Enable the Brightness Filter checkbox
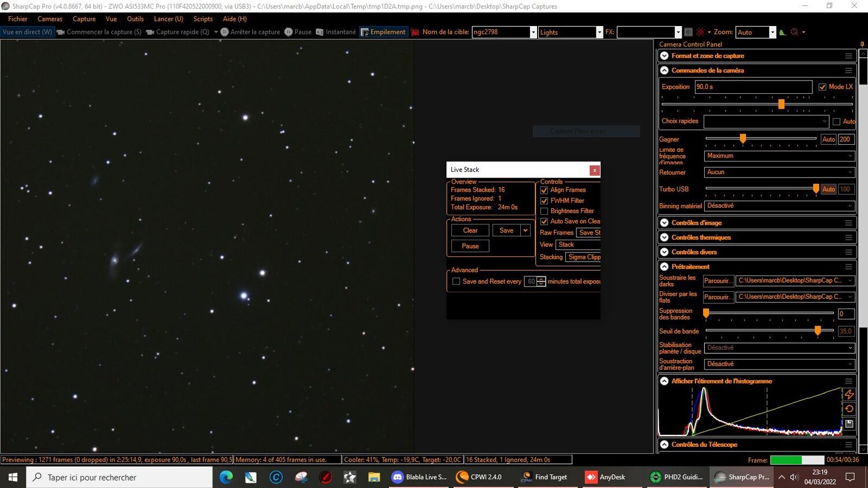 (x=544, y=211)
